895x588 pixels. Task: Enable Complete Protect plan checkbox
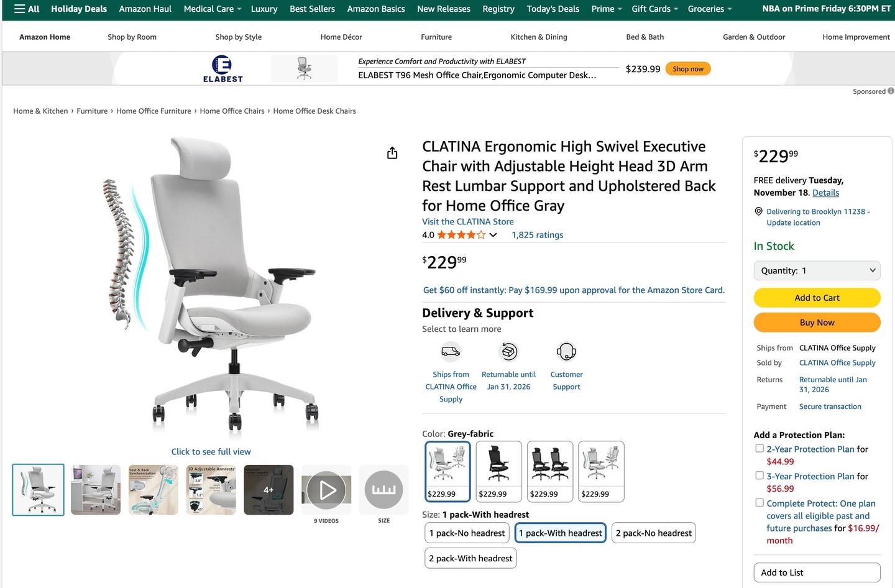click(760, 503)
